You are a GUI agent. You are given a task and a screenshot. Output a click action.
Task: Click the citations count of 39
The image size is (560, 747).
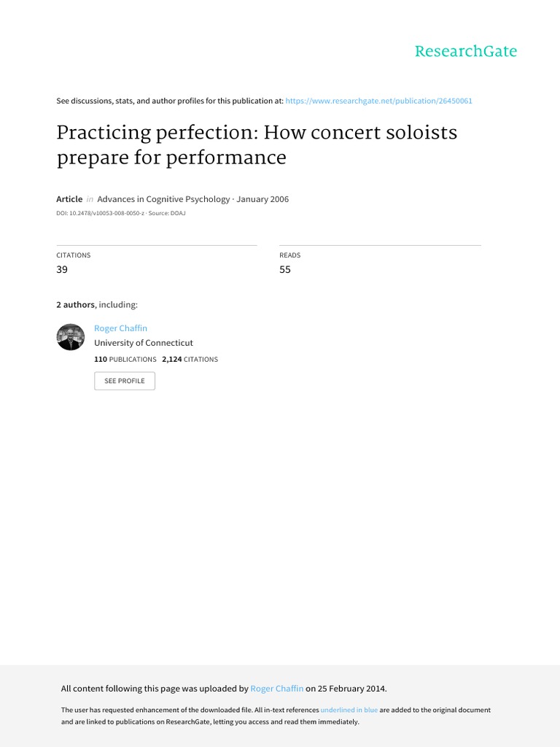[62, 269]
